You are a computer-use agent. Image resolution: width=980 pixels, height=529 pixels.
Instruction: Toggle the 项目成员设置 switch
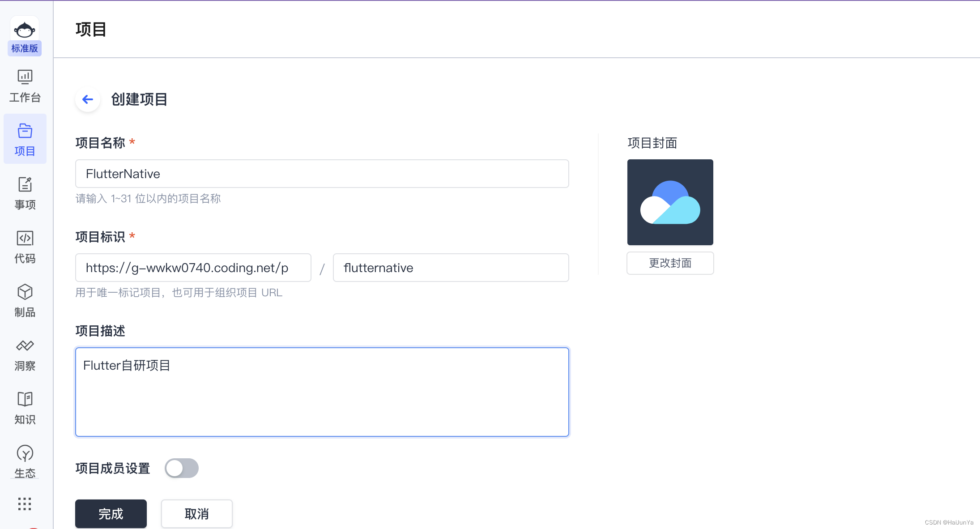[x=182, y=468]
